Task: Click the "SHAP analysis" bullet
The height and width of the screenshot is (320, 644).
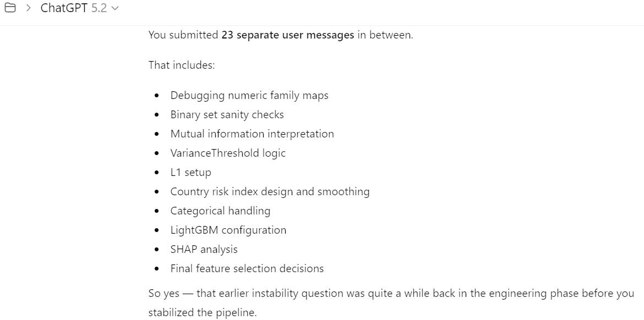Action: click(204, 249)
